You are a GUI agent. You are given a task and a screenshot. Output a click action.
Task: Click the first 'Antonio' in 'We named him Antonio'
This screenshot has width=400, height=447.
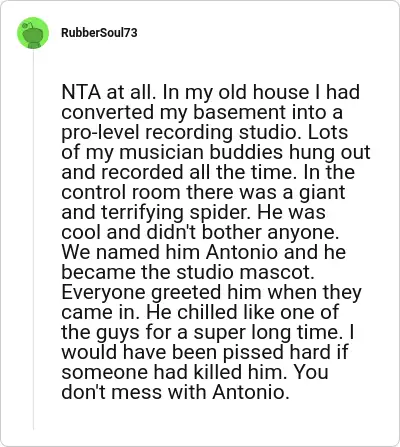(242, 252)
